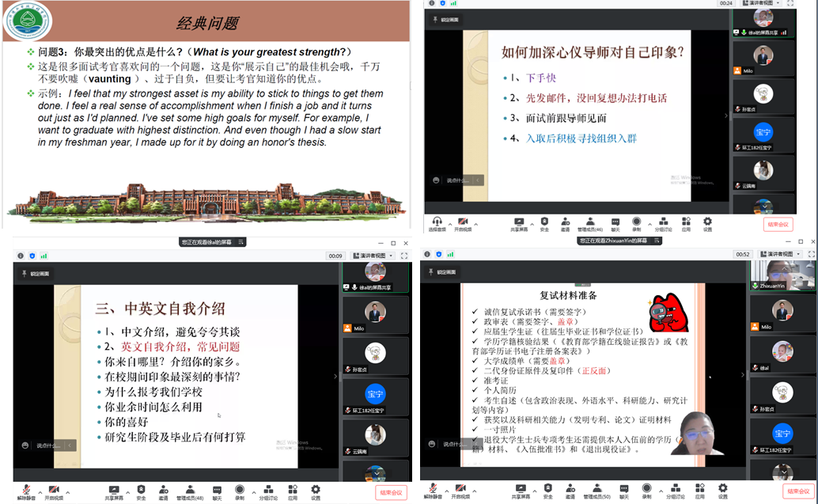Select ZhixuanYin's video thumbnail
This screenshot has height=504, width=818.
point(782,275)
